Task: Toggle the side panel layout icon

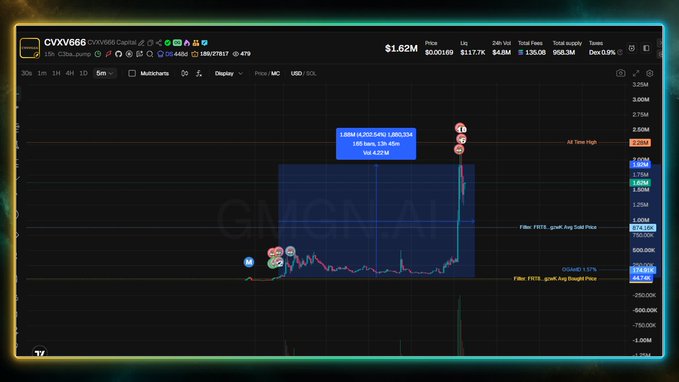Action: [x=646, y=48]
